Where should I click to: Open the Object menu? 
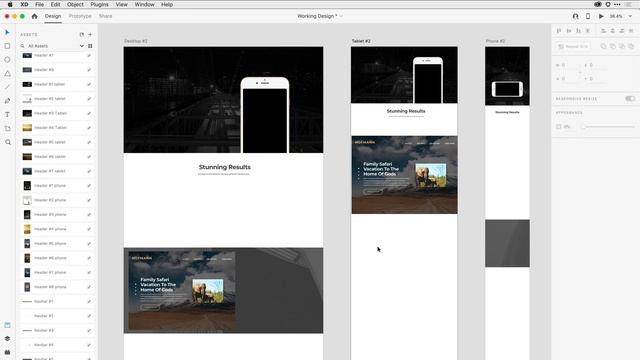pyautogui.click(x=75, y=4)
